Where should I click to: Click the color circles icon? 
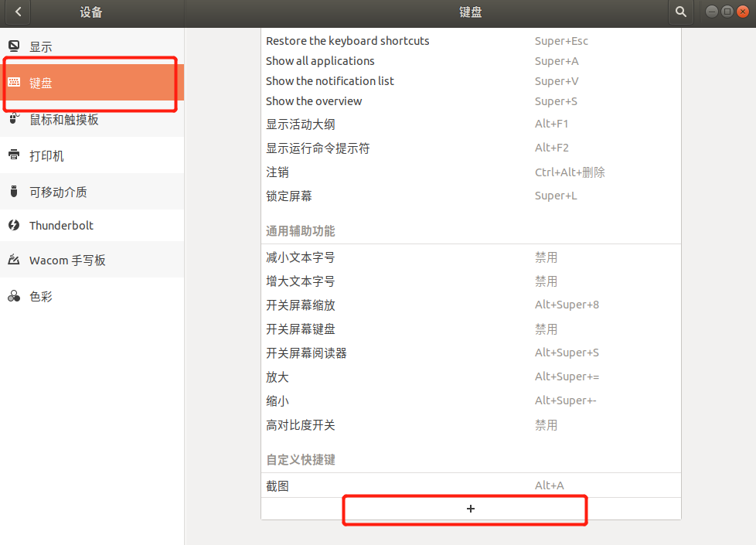[x=14, y=296]
